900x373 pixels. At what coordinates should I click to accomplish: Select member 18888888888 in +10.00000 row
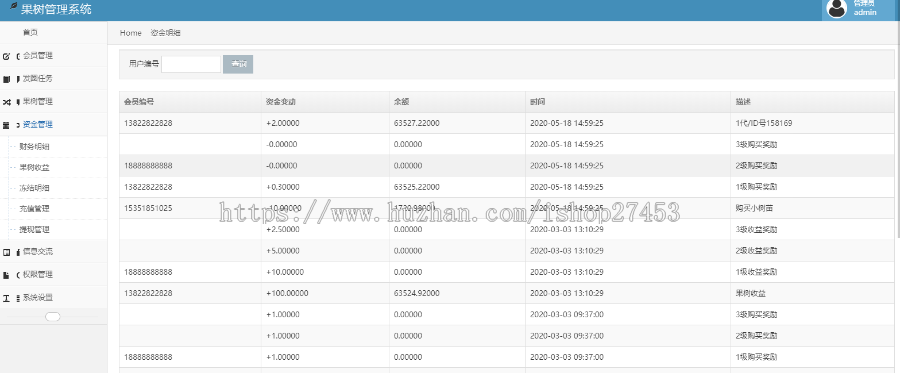tap(148, 272)
